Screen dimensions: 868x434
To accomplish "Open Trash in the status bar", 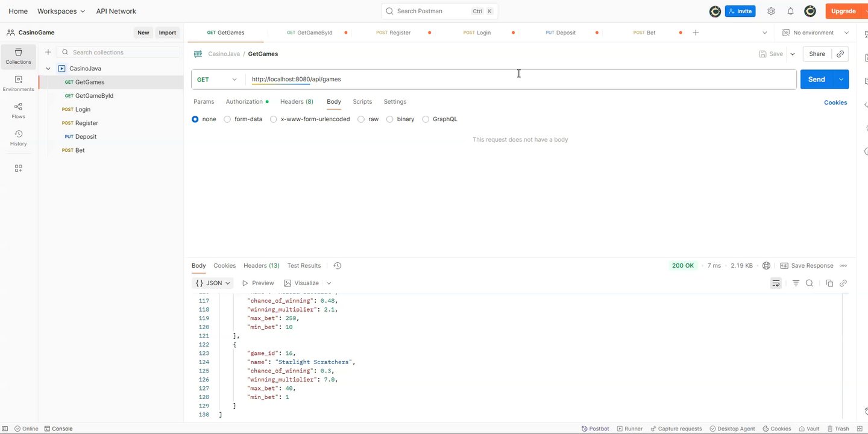I will pyautogui.click(x=838, y=429).
